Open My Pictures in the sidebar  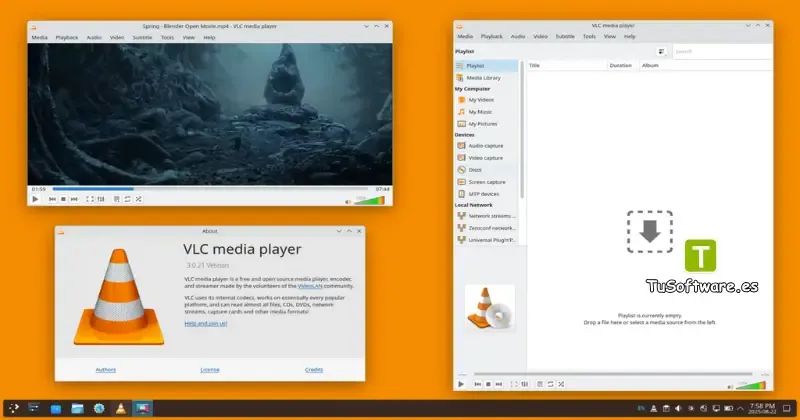(x=486, y=124)
